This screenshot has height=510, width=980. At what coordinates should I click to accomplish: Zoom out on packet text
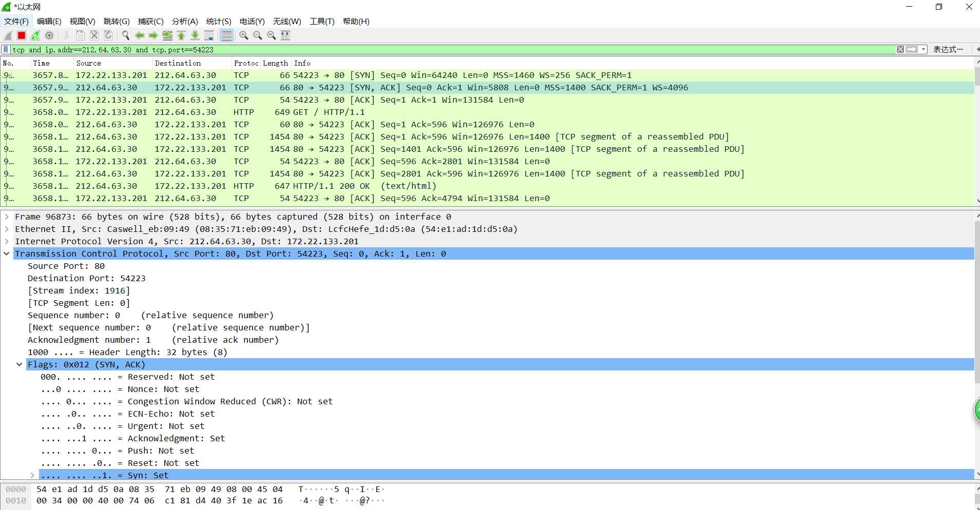(258, 35)
